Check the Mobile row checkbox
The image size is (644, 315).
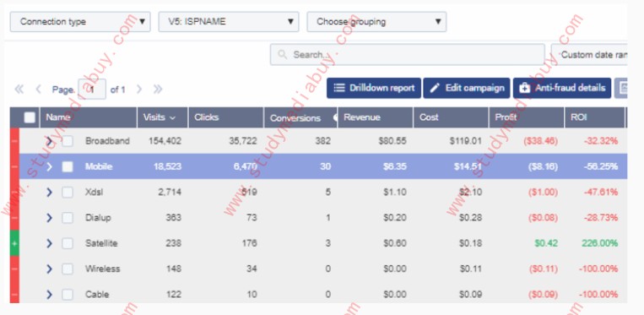point(68,166)
